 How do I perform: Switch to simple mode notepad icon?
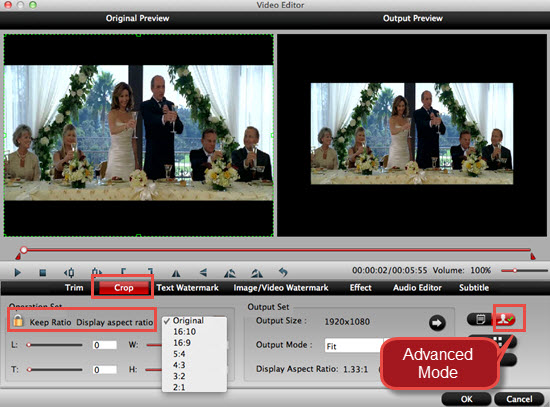point(480,319)
